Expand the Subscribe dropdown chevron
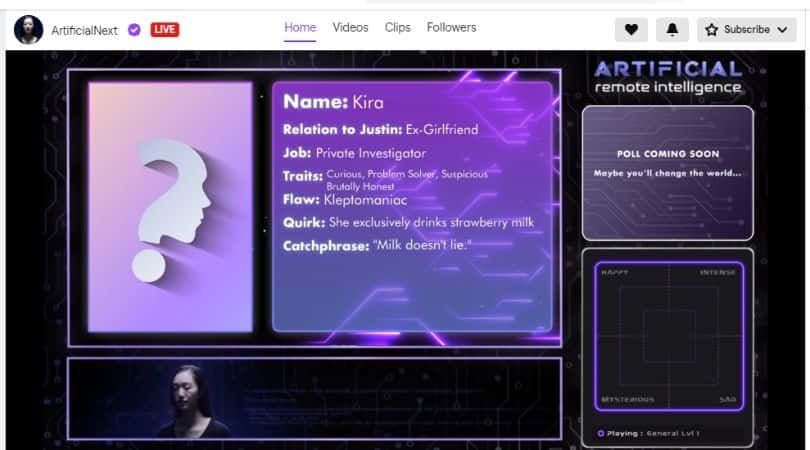This screenshot has height=450, width=810. pos(780,30)
